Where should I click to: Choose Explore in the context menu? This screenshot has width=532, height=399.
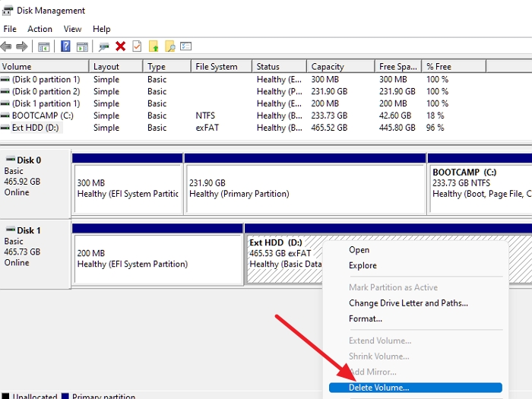coord(416,265)
